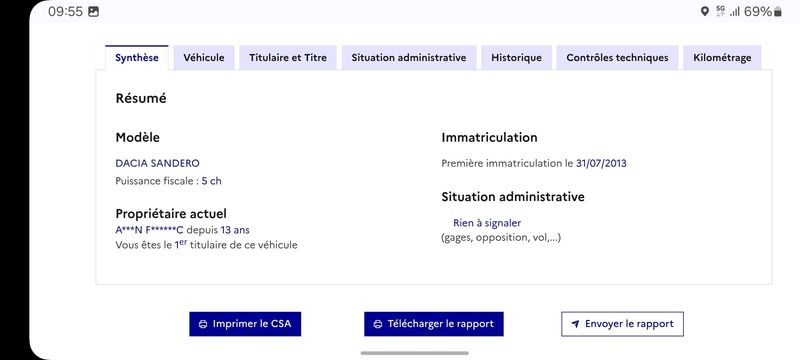Tap the 5G signal strength indicator
The width and height of the screenshot is (800, 360).
pyautogui.click(x=728, y=11)
